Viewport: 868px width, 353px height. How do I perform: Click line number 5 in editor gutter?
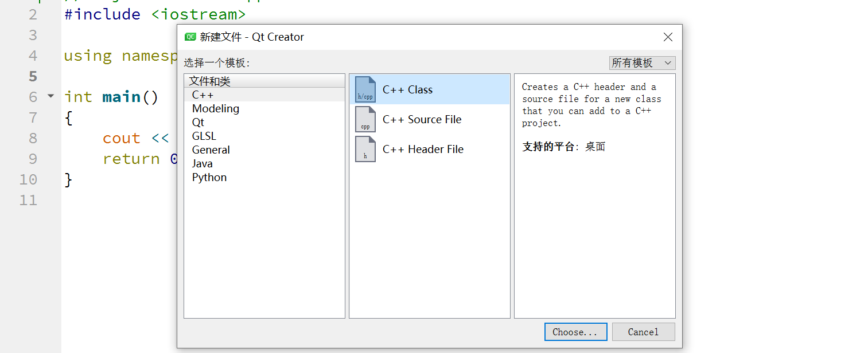33,76
